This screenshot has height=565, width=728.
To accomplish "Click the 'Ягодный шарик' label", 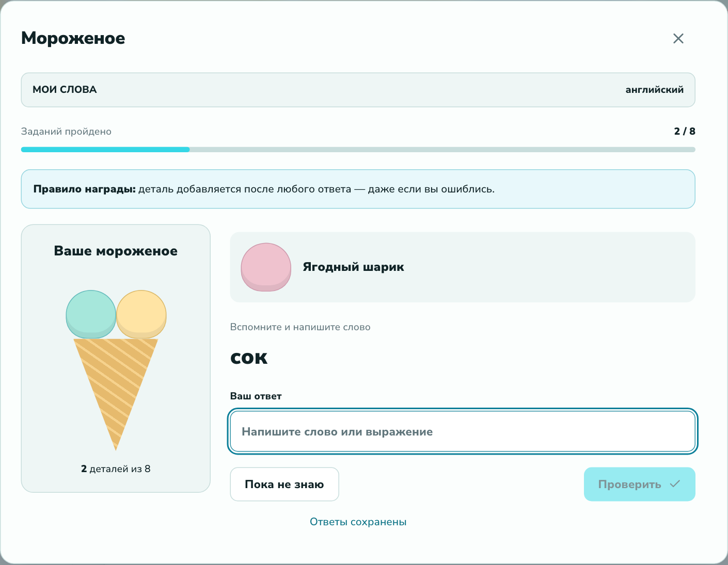I will point(354,267).
